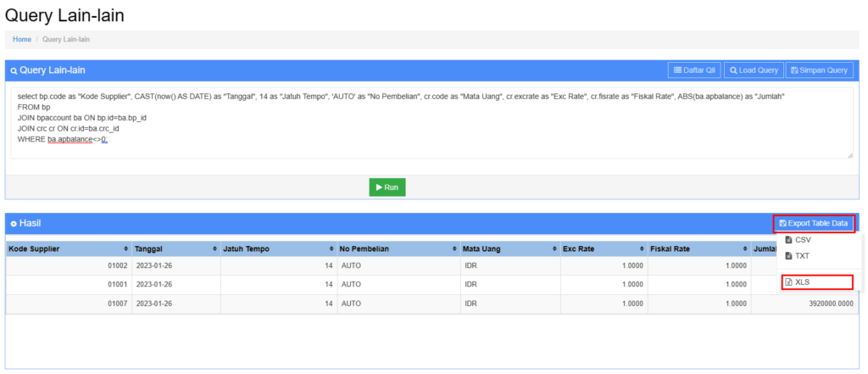The width and height of the screenshot is (868, 374).
Task: Click the CSV file icon
Action: tap(788, 241)
